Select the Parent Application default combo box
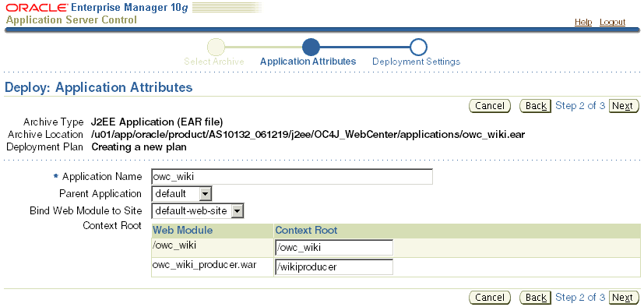The image size is (644, 307). point(181,193)
